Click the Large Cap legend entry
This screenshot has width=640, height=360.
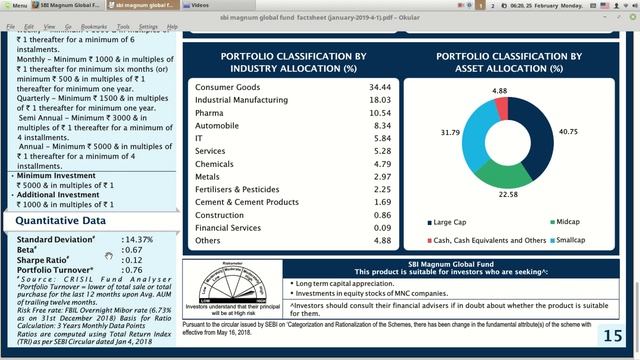click(x=447, y=222)
